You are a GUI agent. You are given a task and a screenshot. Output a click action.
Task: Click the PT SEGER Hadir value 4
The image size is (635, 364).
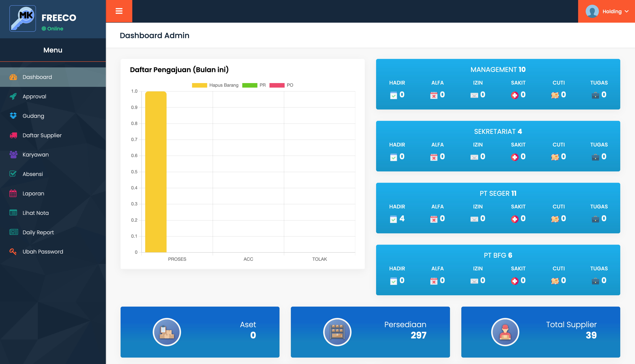point(402,218)
